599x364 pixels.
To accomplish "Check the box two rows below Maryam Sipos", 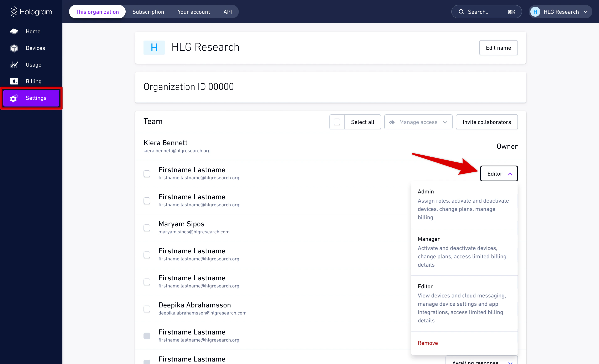I will click(147, 282).
